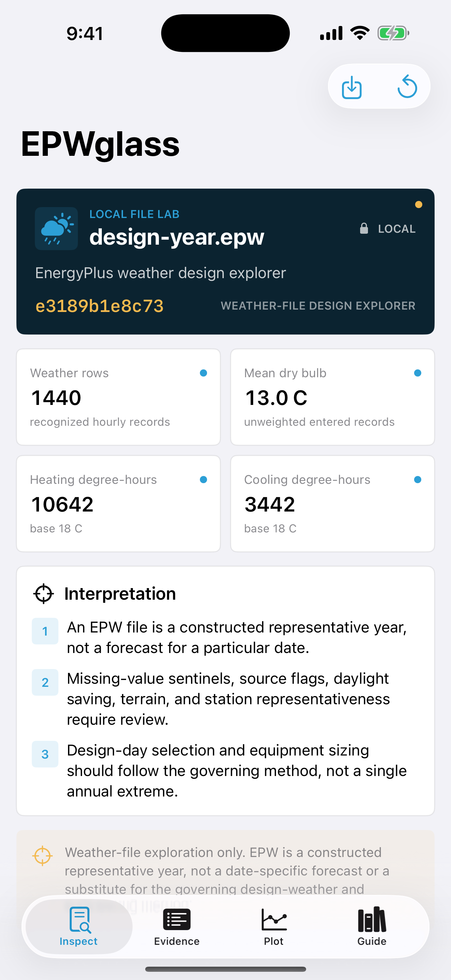Tap the EPWglass title
This screenshot has width=451, height=980.
click(x=100, y=144)
